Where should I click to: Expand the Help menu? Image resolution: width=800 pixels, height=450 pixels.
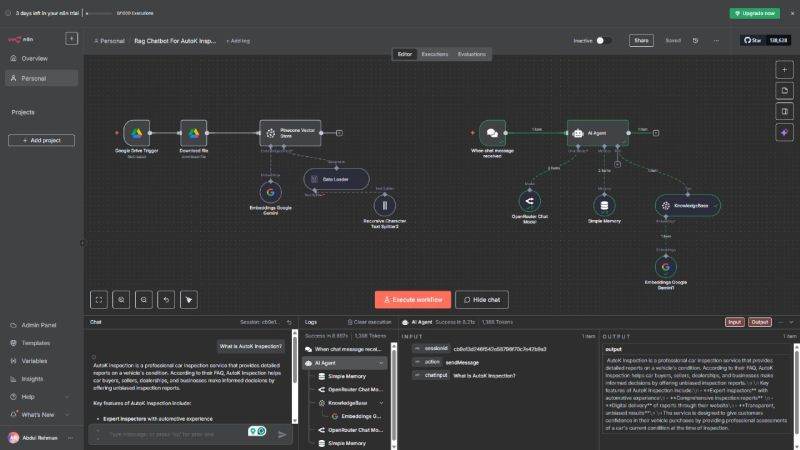tap(39, 397)
